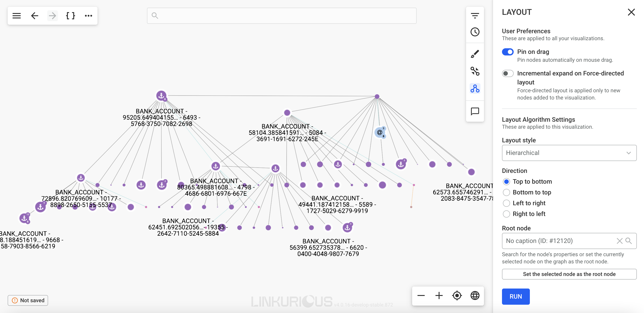Click the undo back arrow

pyautogui.click(x=35, y=16)
